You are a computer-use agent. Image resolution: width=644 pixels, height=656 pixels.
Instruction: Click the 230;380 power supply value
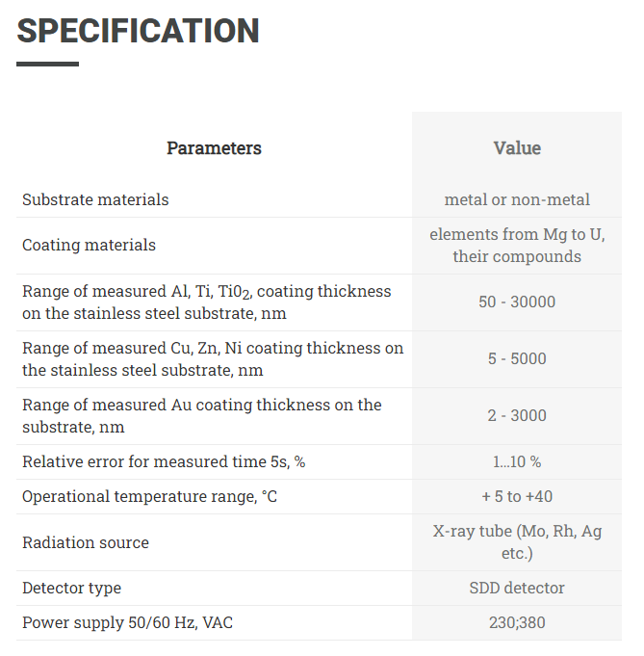point(517,623)
